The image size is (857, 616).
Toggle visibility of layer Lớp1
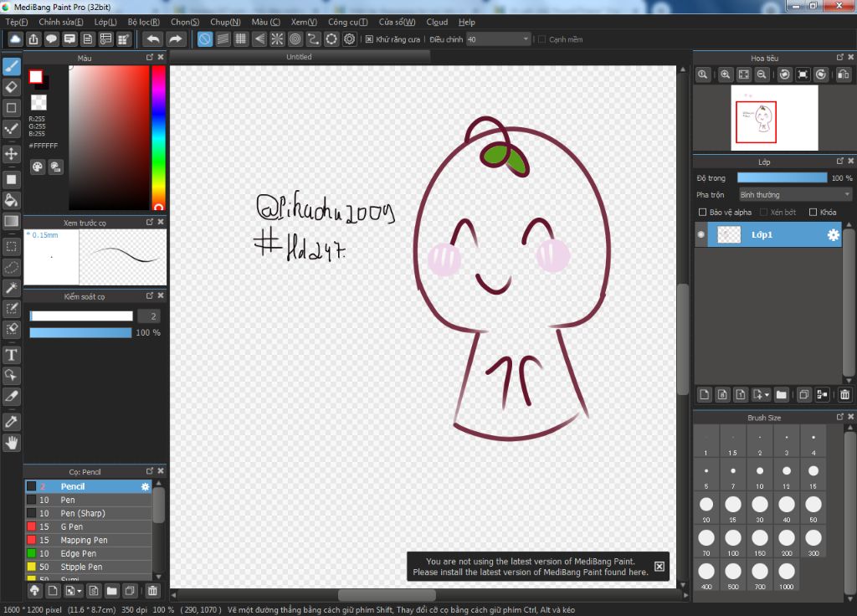pyautogui.click(x=701, y=234)
